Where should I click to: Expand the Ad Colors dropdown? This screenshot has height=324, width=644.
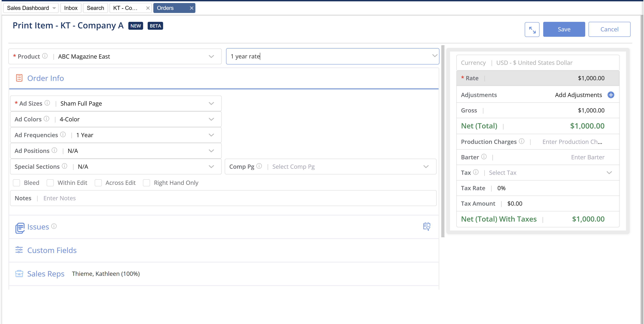tap(211, 119)
